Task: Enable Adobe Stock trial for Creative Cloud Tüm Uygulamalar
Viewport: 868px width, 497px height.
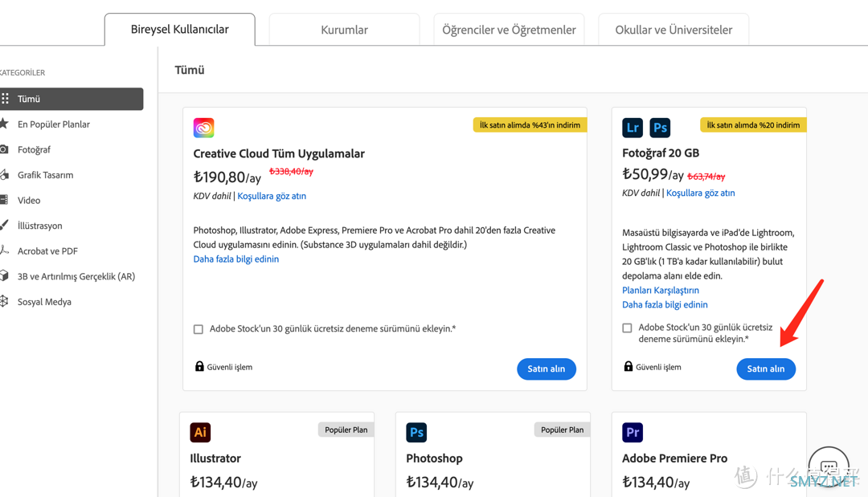Action: [x=199, y=329]
